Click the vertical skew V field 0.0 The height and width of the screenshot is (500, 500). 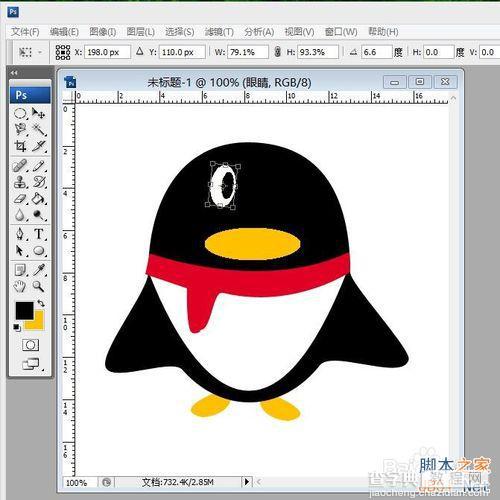[490, 52]
